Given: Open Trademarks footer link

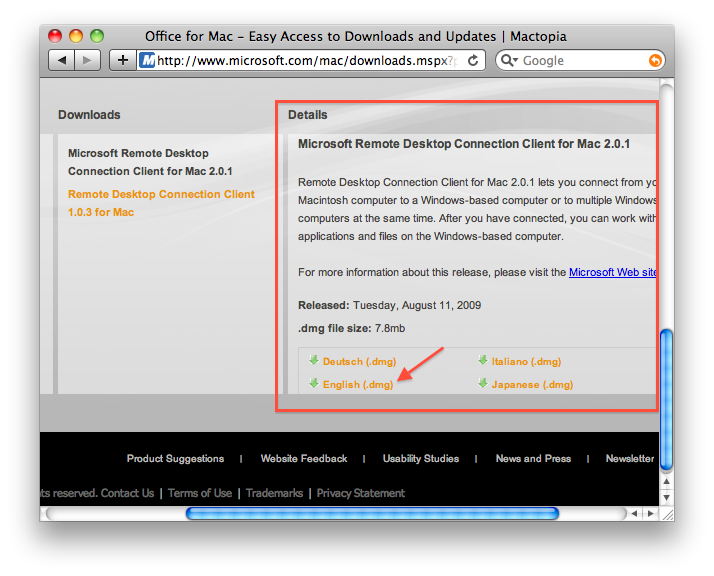Looking at the screenshot, I should coord(275,493).
